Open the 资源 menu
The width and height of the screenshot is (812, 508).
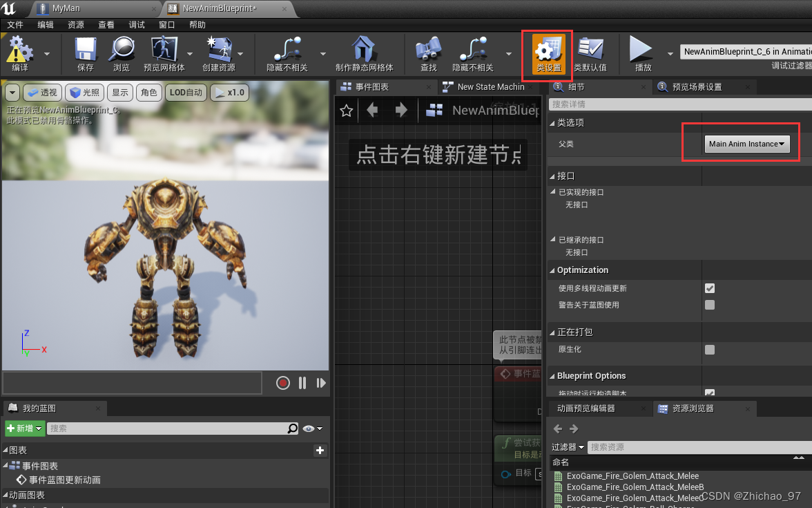76,25
